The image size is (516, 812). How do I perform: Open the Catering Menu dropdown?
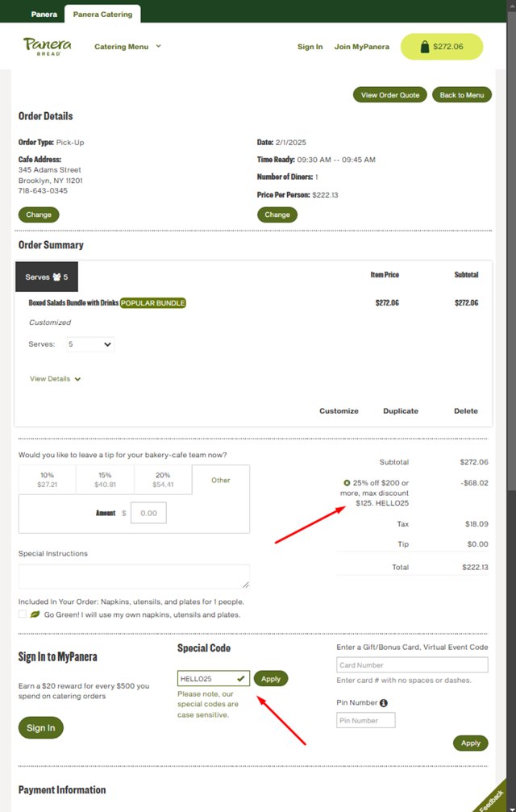point(127,47)
